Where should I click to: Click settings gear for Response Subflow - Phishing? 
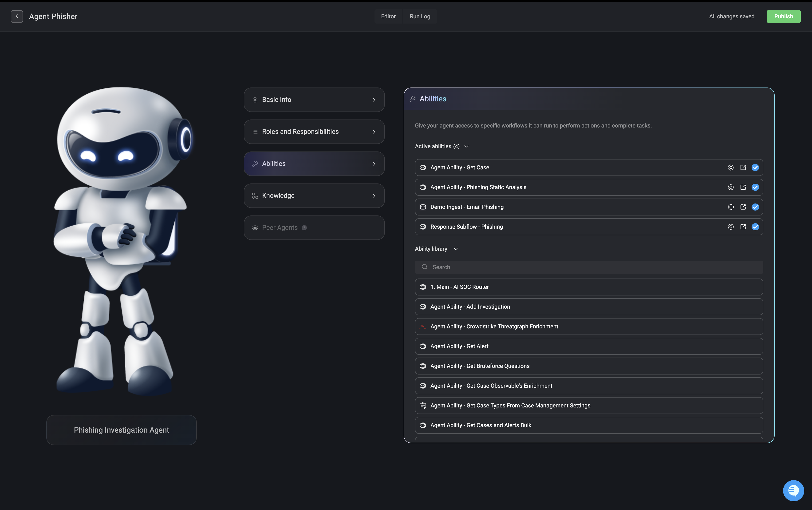click(730, 227)
